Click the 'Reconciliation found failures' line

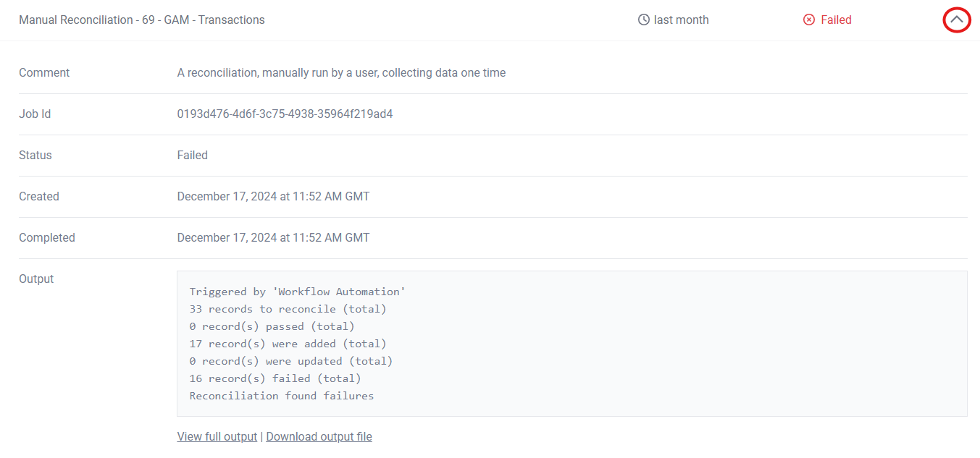281,396
